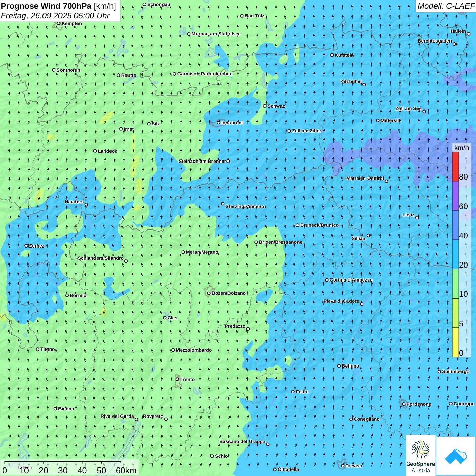476x476 pixels.
Task: Click the red segment of wind legend
Action: pos(455,166)
